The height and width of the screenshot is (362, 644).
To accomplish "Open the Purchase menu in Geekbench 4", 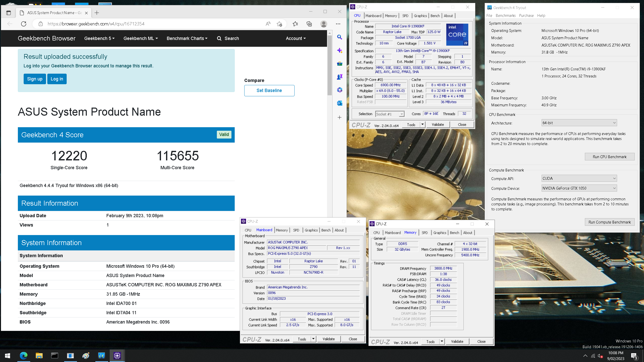I will 526,16.
